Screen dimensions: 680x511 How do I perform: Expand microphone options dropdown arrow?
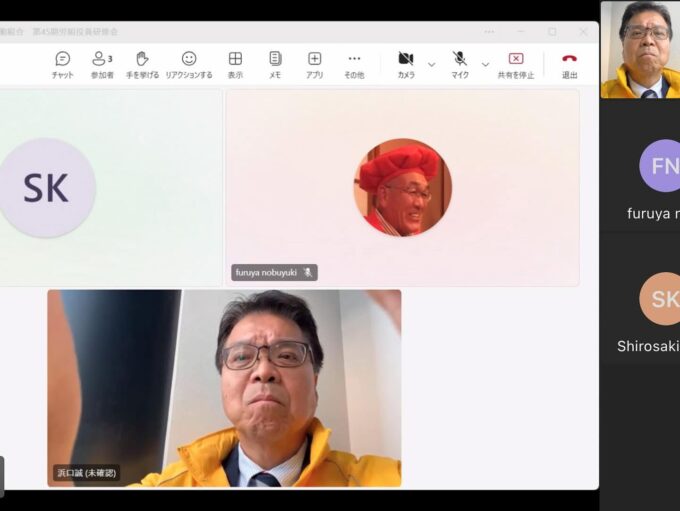pyautogui.click(x=485, y=64)
